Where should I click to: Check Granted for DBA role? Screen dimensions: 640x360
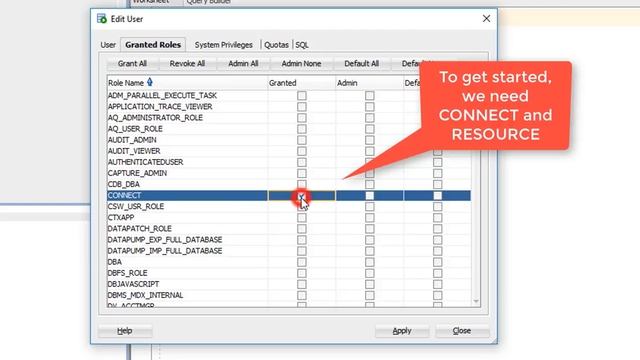(x=302, y=262)
